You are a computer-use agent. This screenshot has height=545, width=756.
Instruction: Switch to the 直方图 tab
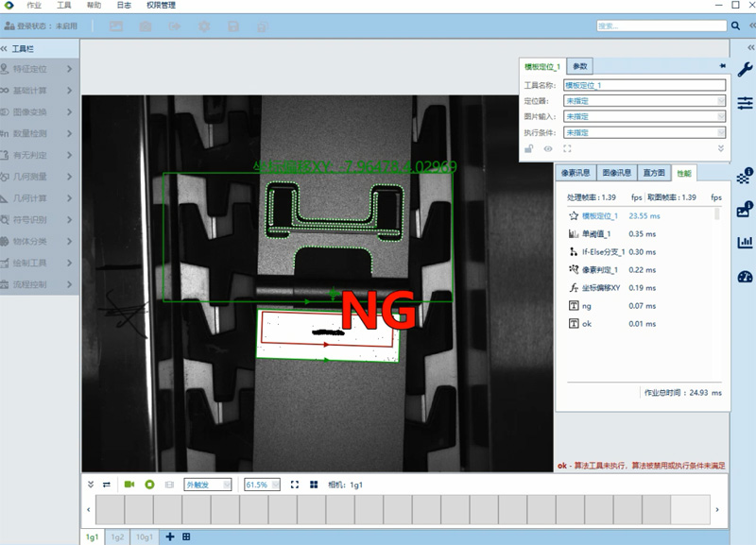click(654, 173)
